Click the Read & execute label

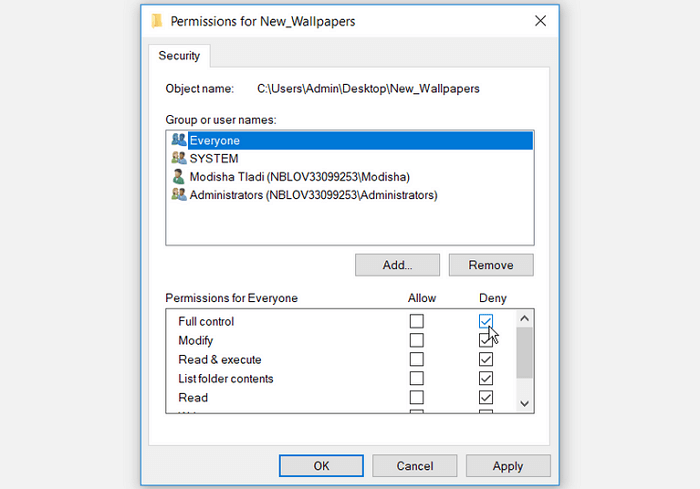[x=220, y=359]
